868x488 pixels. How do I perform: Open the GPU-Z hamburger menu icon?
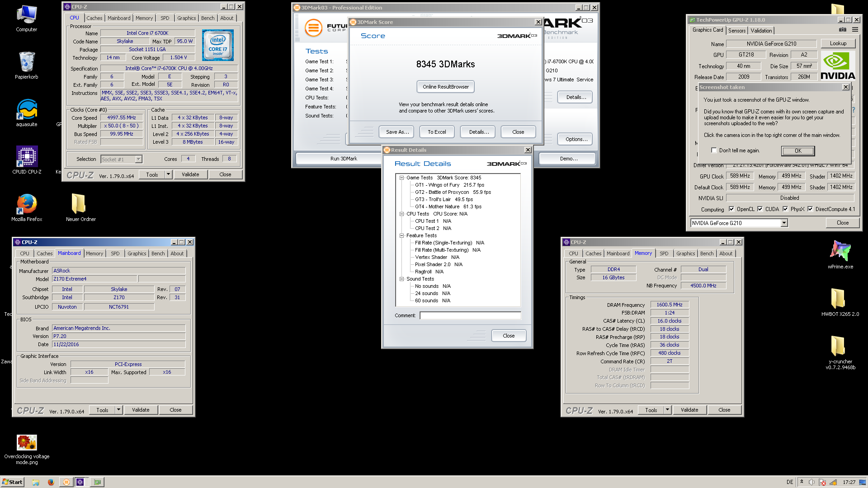tap(855, 30)
